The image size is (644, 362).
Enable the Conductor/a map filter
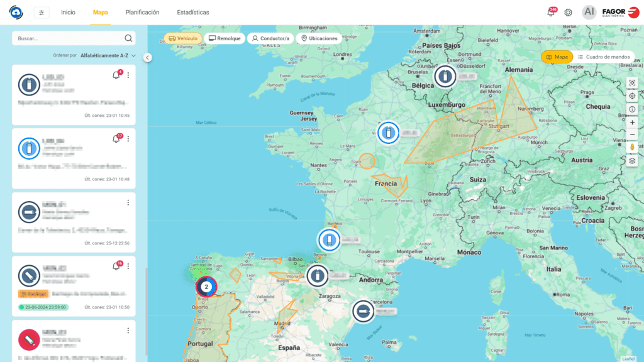tap(270, 38)
